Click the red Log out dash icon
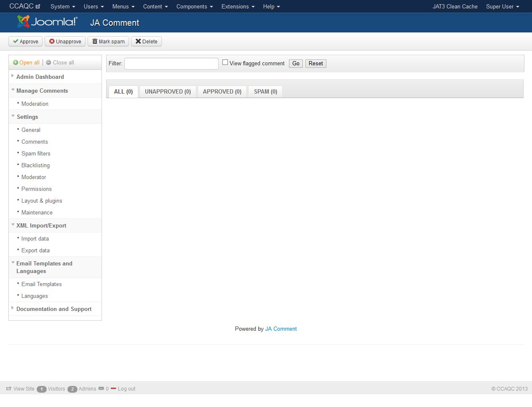 [x=113, y=388]
